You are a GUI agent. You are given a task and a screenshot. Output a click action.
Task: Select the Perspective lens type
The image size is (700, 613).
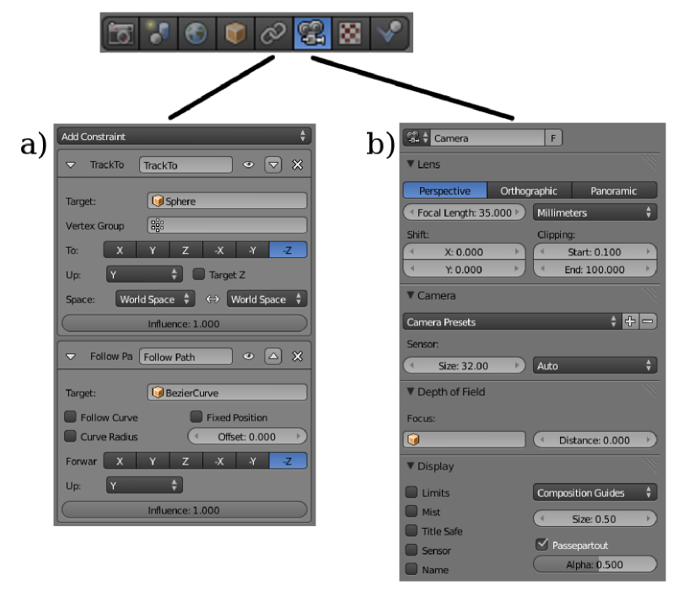(x=444, y=191)
